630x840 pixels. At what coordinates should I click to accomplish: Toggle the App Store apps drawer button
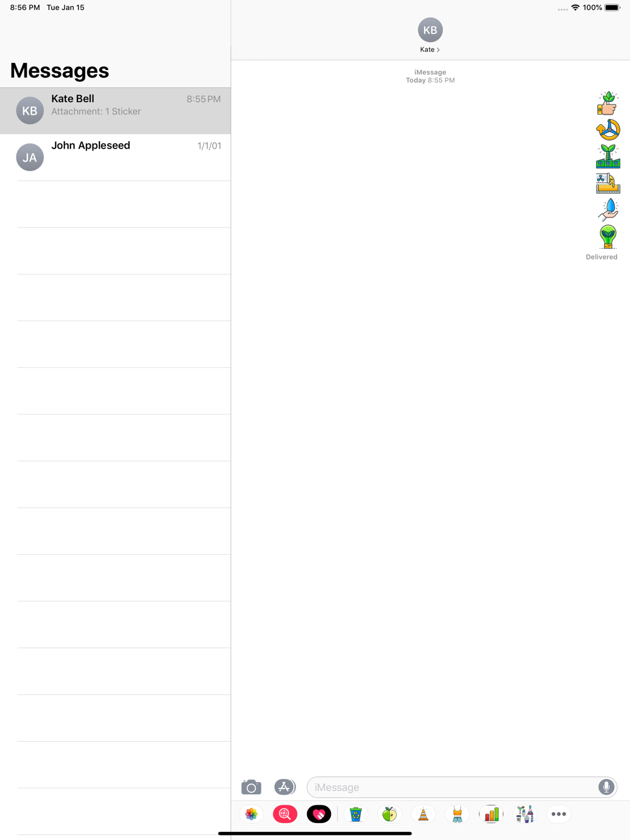285,787
